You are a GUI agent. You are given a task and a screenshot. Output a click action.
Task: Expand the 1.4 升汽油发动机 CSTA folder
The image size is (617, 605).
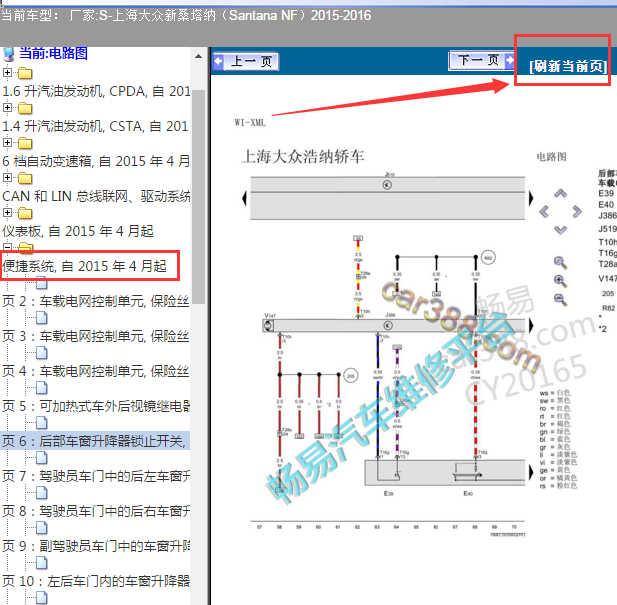7,107
